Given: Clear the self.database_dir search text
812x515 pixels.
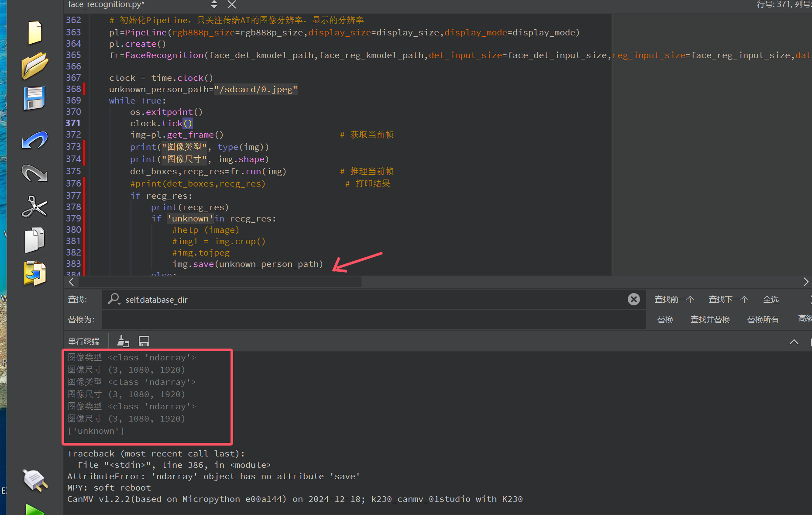Looking at the screenshot, I should (x=633, y=299).
